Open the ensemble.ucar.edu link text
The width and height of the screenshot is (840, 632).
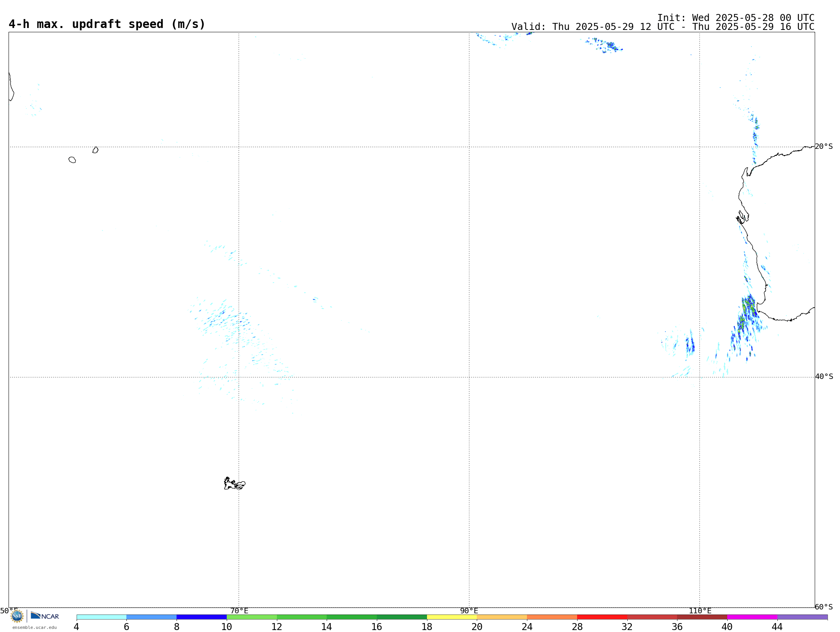35,627
